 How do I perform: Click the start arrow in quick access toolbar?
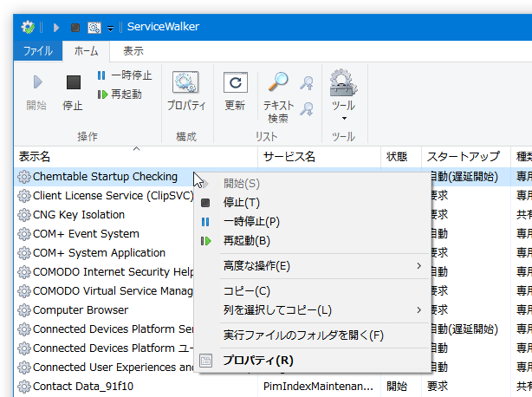[x=56, y=27]
